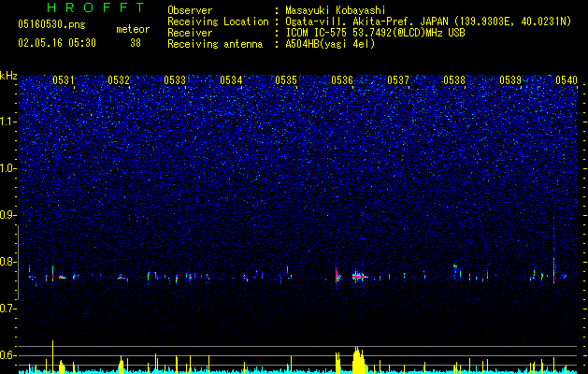Viewport: 588px width, 374px height.
Task: Click the widest yellow intensity peak after 0536
Action: click(x=358, y=360)
